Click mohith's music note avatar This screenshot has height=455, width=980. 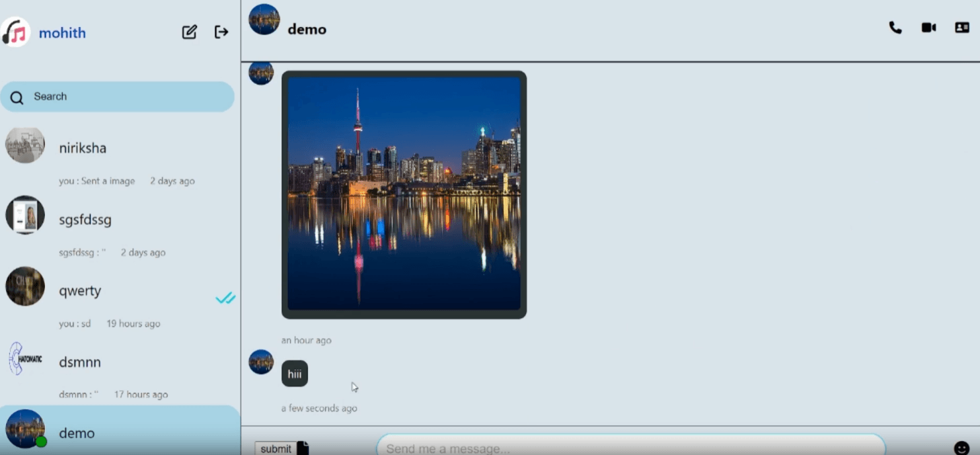(16, 32)
